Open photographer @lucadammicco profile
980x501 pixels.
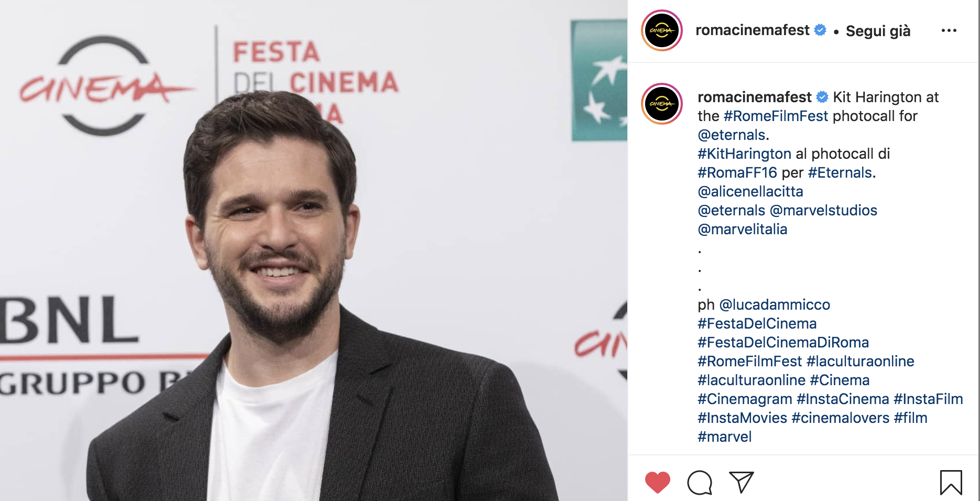[775, 304]
